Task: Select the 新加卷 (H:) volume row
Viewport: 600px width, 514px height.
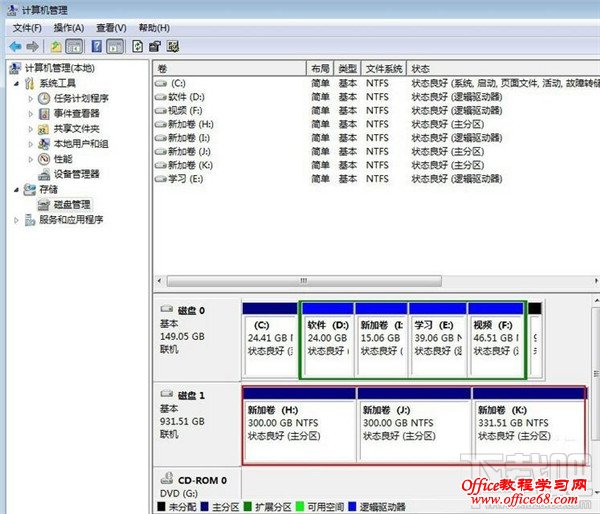Action: pyautogui.click(x=377, y=124)
